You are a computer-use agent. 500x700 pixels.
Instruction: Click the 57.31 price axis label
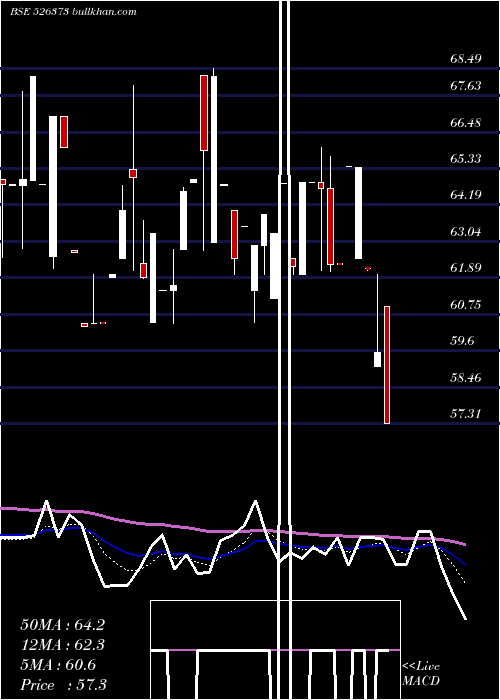coord(466,414)
